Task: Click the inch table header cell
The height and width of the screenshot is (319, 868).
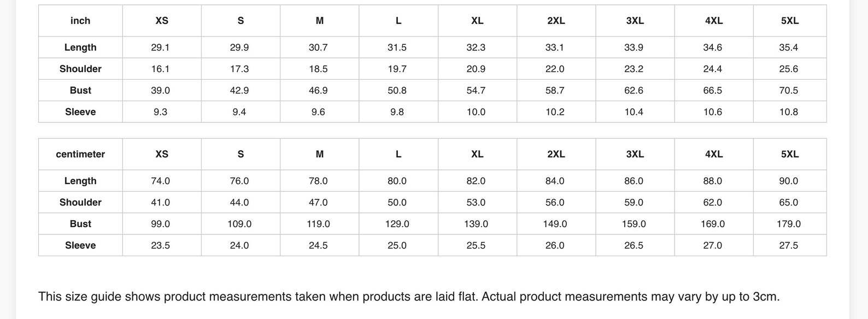Action: pos(80,21)
